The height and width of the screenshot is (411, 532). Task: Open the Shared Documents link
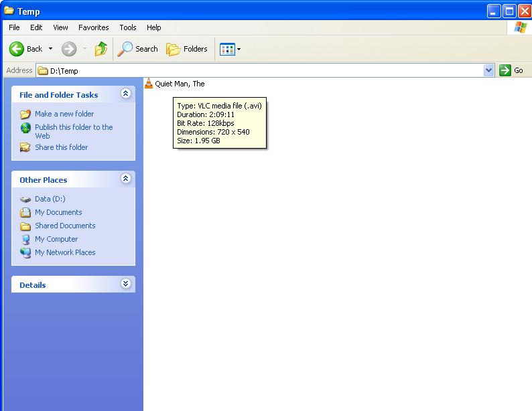(65, 226)
